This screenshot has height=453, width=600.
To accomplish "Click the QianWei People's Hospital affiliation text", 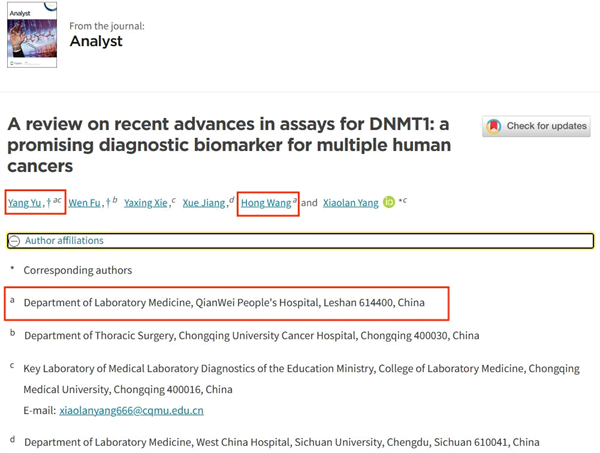I will pyautogui.click(x=224, y=302).
